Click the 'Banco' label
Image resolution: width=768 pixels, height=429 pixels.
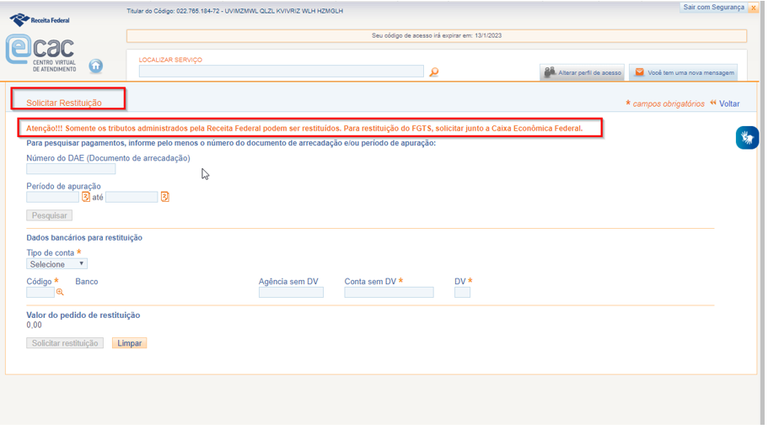pyautogui.click(x=87, y=282)
